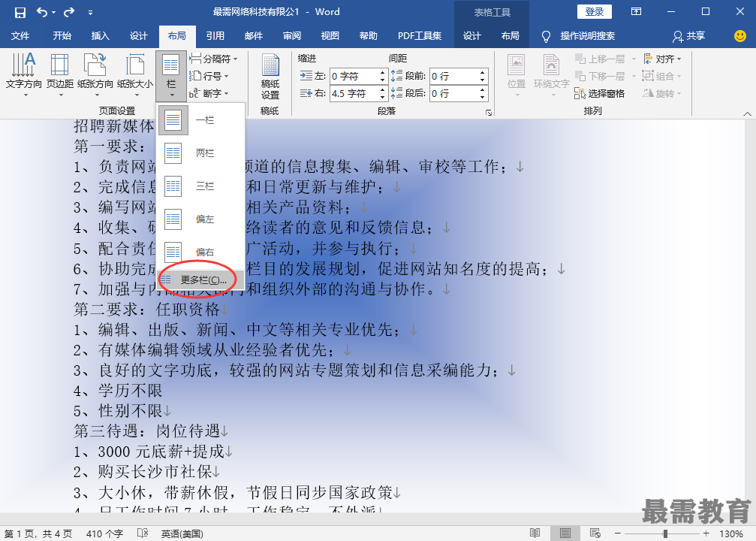This screenshot has height=541, width=756.
Task: Switch to print layout view
Action: (x=565, y=533)
